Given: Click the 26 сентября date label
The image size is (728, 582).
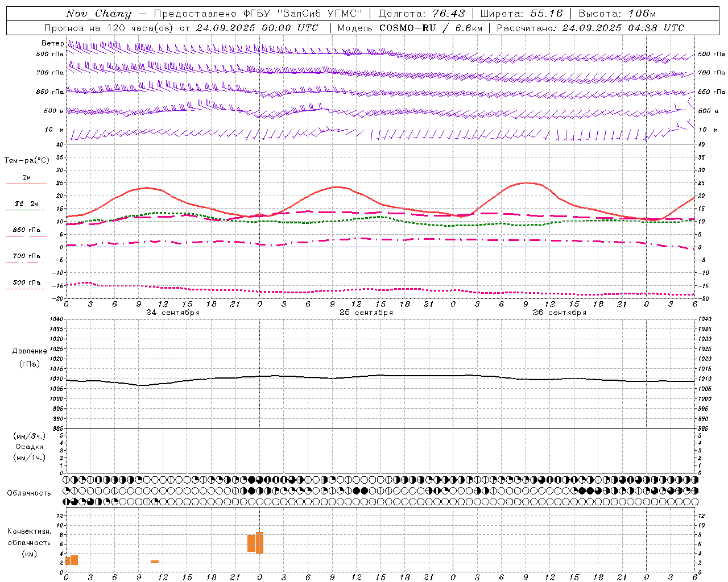Looking at the screenshot, I should [560, 313].
